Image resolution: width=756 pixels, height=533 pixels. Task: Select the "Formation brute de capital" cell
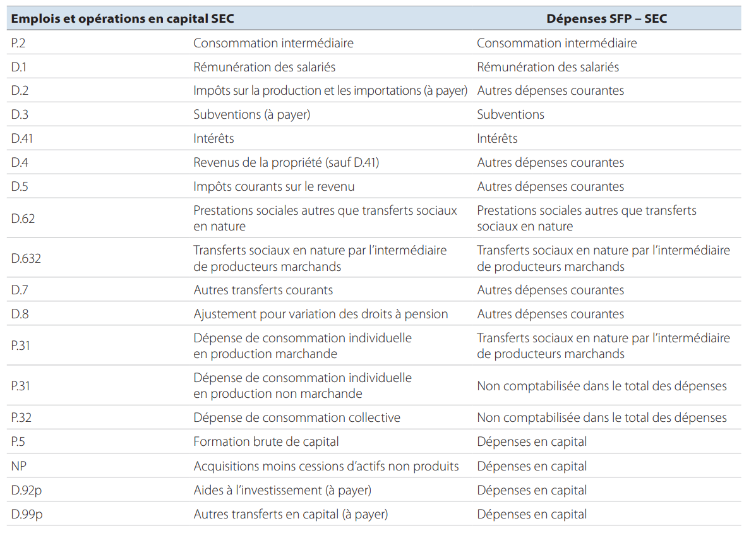click(x=266, y=442)
